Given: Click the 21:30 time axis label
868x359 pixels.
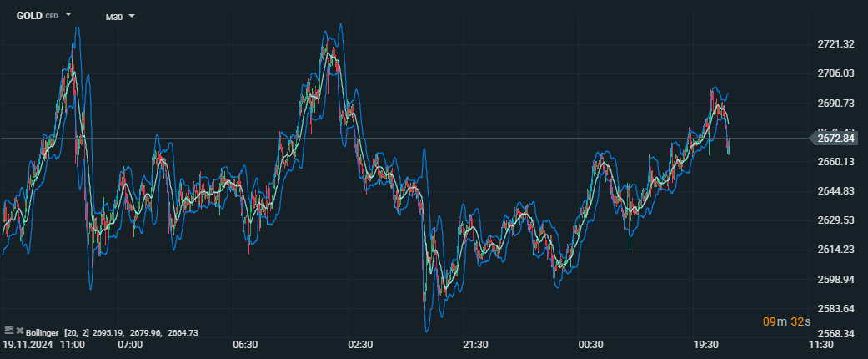Looking at the screenshot, I should (x=475, y=344).
